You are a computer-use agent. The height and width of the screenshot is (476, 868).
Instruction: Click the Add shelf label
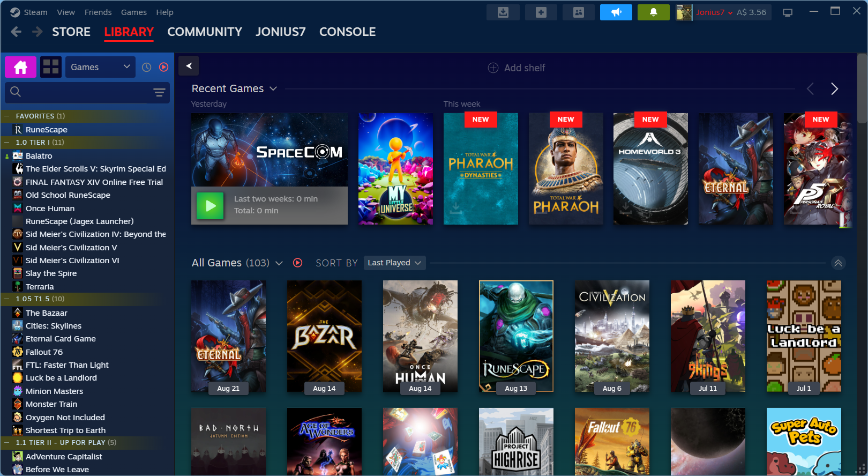pyautogui.click(x=525, y=68)
